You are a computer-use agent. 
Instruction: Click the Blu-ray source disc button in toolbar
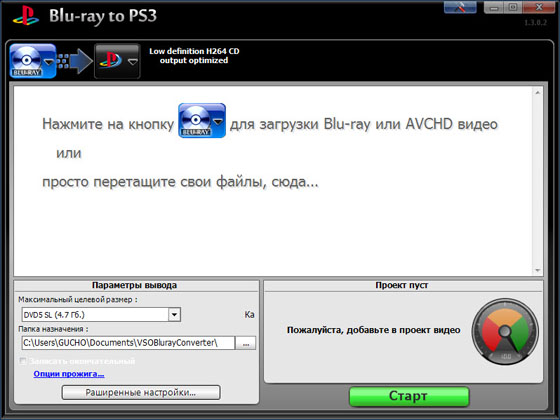pos(33,61)
